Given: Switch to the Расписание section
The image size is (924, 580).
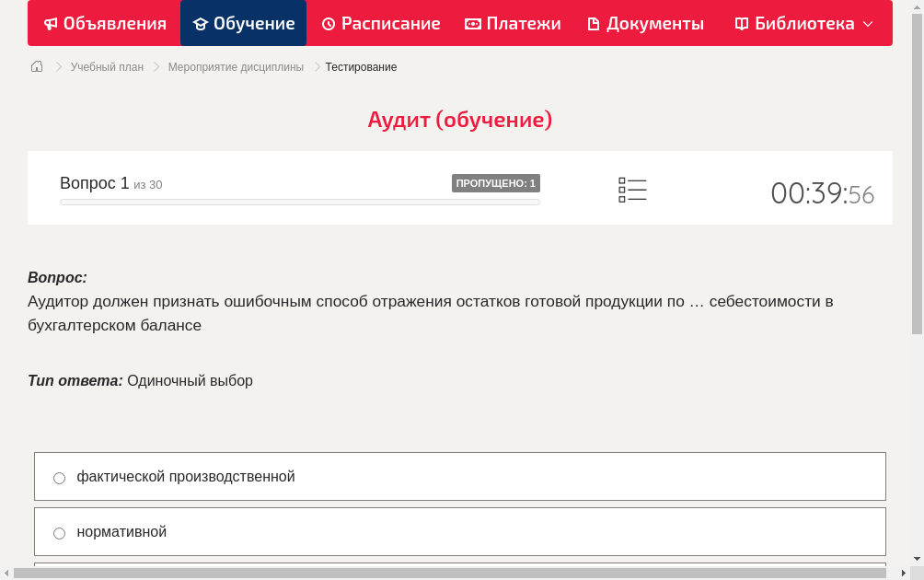Looking at the screenshot, I should [380, 23].
